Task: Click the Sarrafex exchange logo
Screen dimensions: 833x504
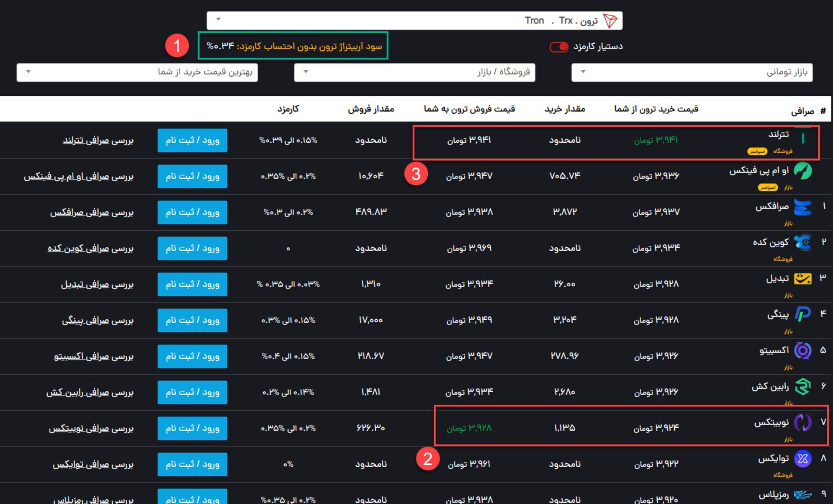Action: coord(803,207)
